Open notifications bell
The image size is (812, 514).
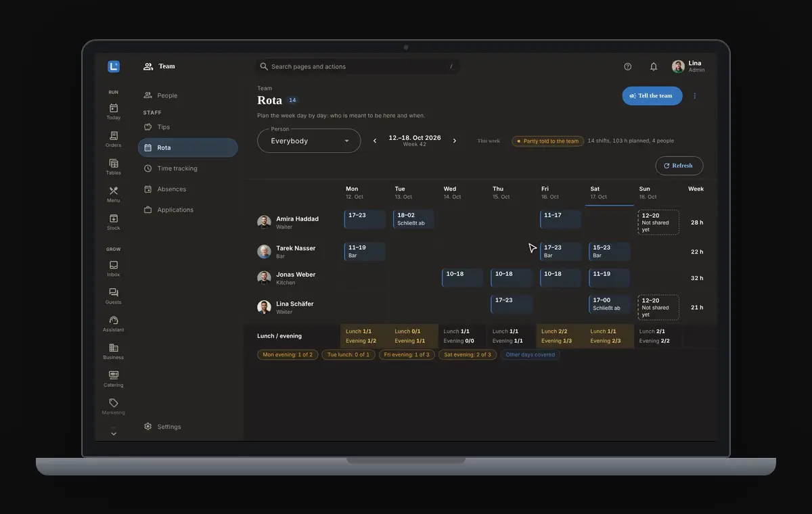coord(653,66)
